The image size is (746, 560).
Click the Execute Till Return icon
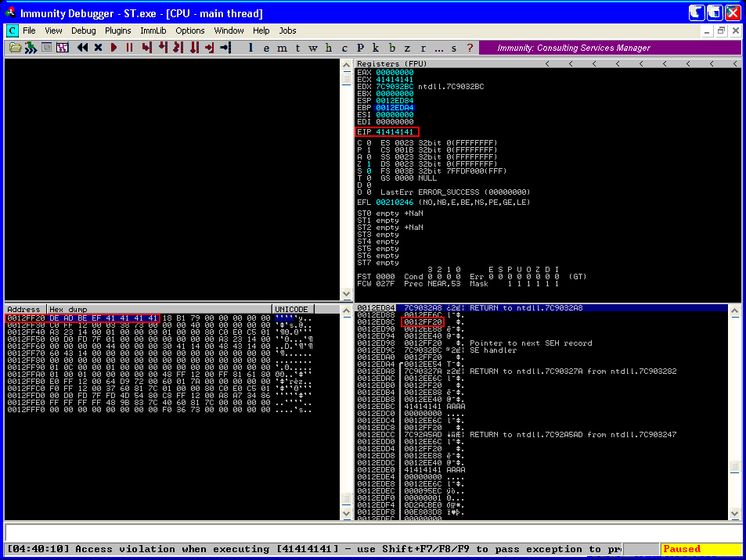210,48
